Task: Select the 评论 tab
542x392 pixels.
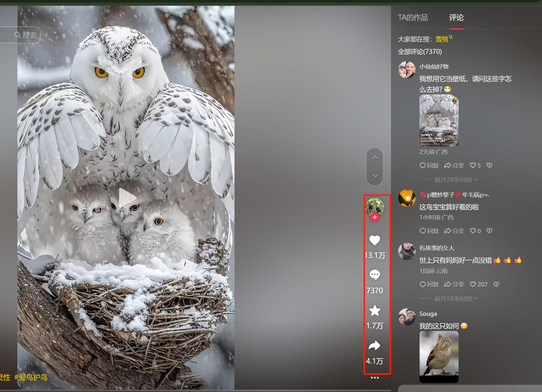Action: tap(456, 18)
